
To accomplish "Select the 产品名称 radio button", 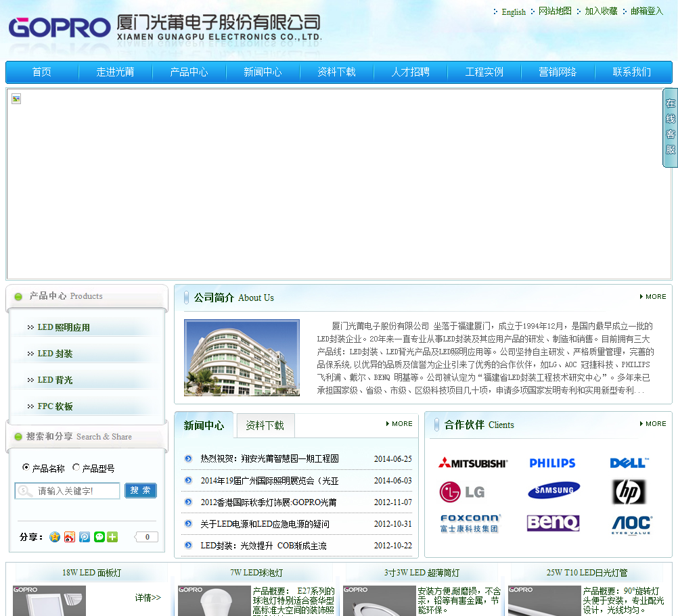I will pos(26,467).
